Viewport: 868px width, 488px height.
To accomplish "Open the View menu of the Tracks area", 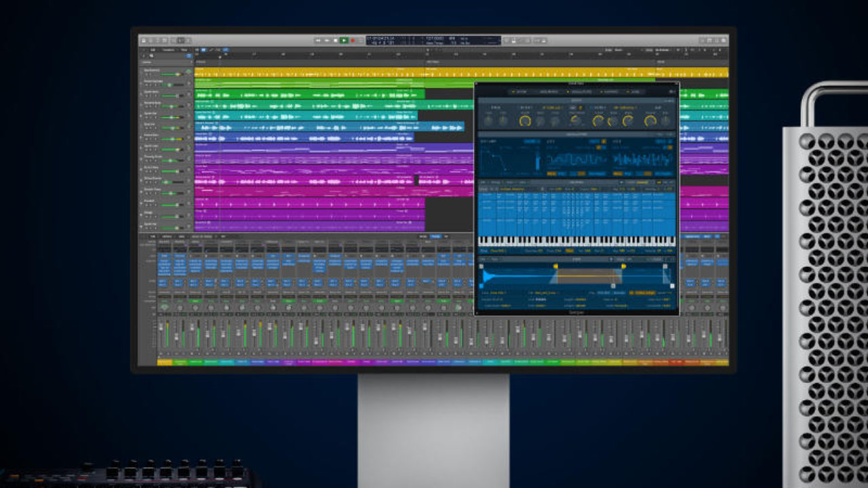I will [x=183, y=49].
